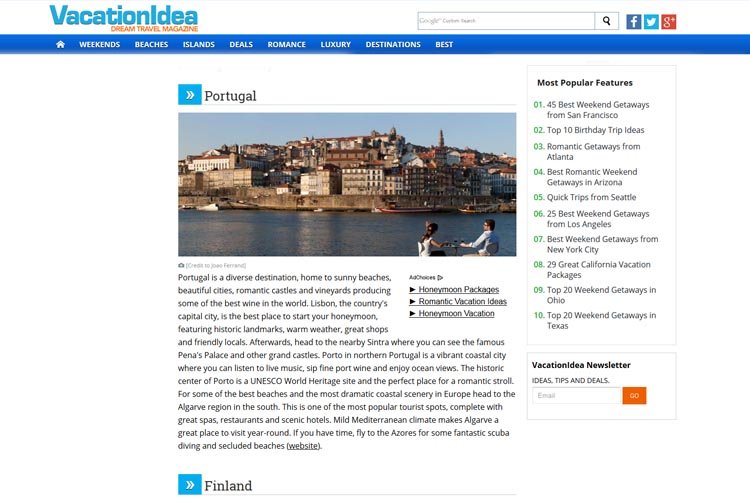750x500 pixels.
Task: Open the Twitter social icon
Action: [651, 21]
